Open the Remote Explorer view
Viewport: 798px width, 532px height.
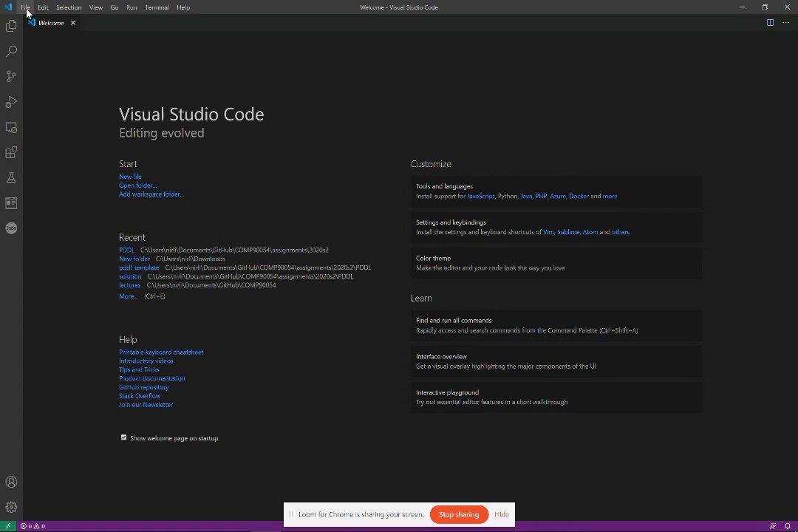click(x=11, y=127)
